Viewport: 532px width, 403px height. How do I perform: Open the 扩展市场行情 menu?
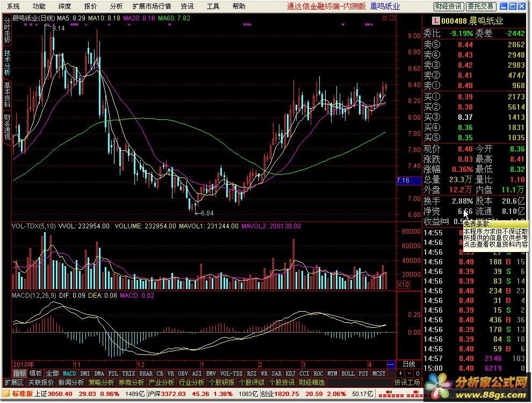[x=152, y=6]
